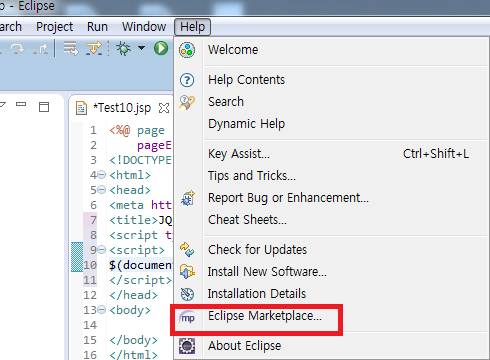The image size is (490, 360).
Task: Click the closing </body> tag
Action: tap(133, 340)
